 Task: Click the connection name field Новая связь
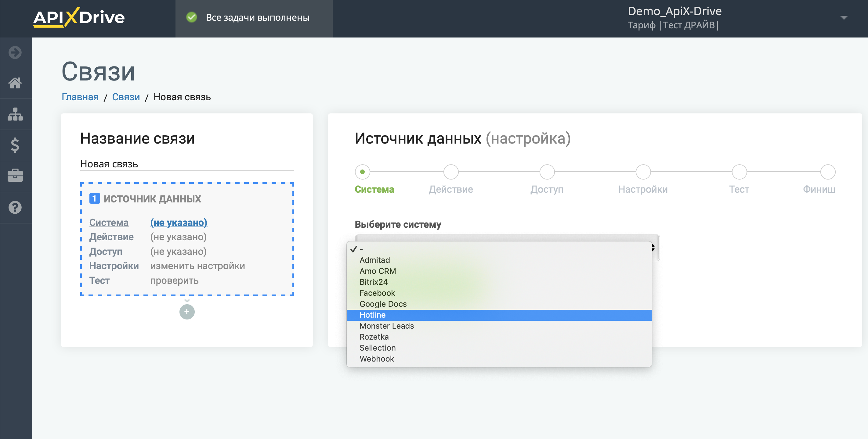click(187, 164)
